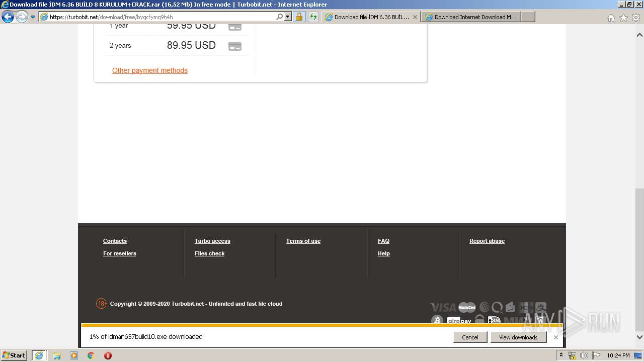Click the download progress status text
The width and height of the screenshot is (644, 362).
tap(146, 337)
